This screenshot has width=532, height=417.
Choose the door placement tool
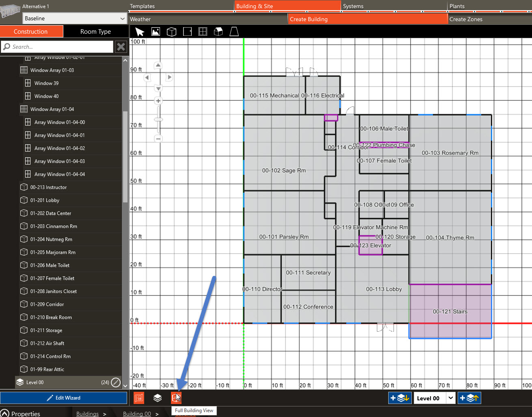coord(187,31)
